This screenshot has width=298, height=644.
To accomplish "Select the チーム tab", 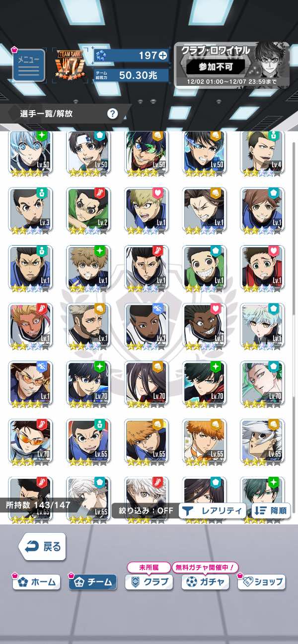I will pos(93,581).
